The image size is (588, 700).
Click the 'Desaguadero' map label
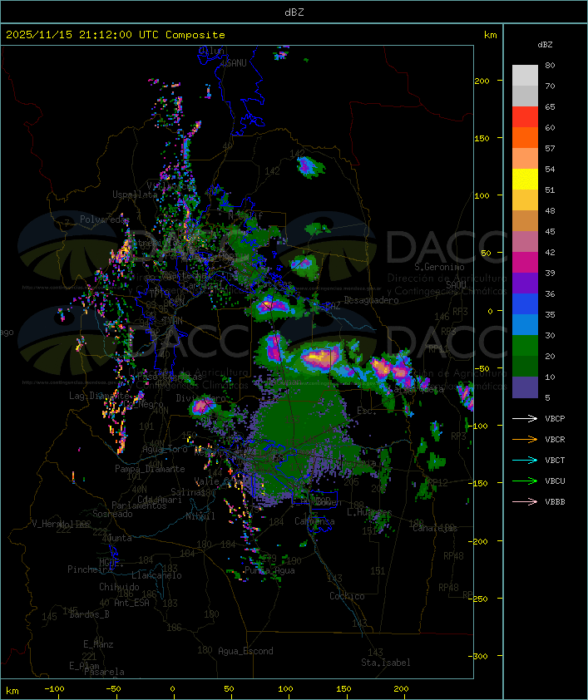[x=371, y=300]
